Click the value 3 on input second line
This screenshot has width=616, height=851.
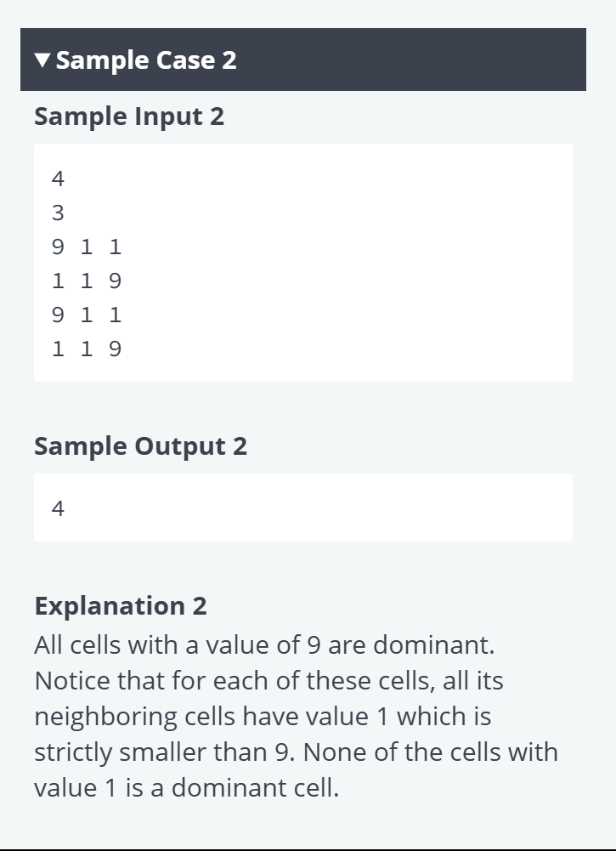58,213
